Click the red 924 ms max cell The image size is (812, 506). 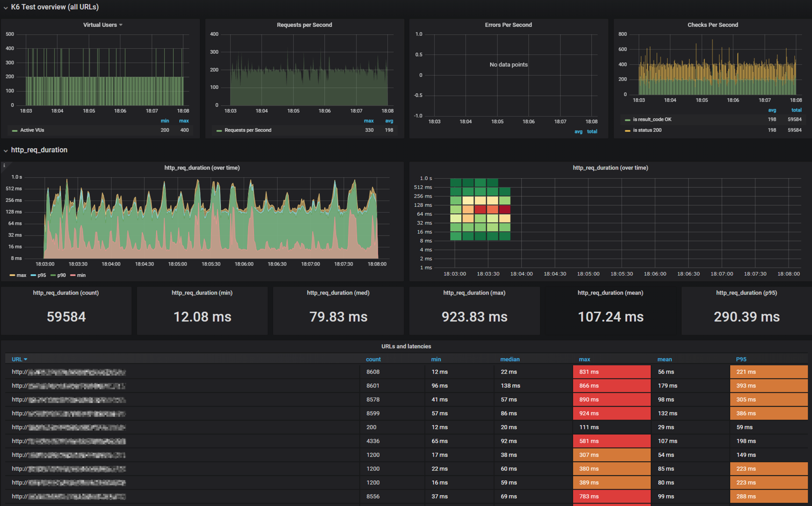[611, 413]
